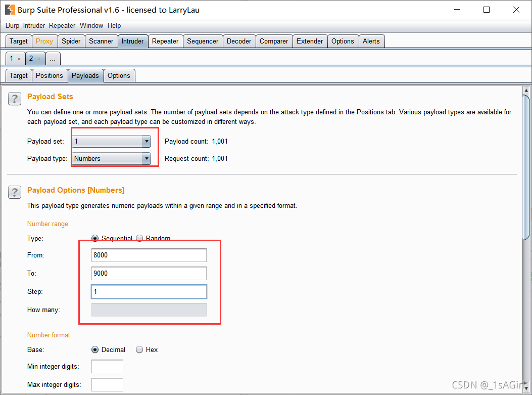Select Random number range type
This screenshot has height=395, width=532.
[139, 238]
